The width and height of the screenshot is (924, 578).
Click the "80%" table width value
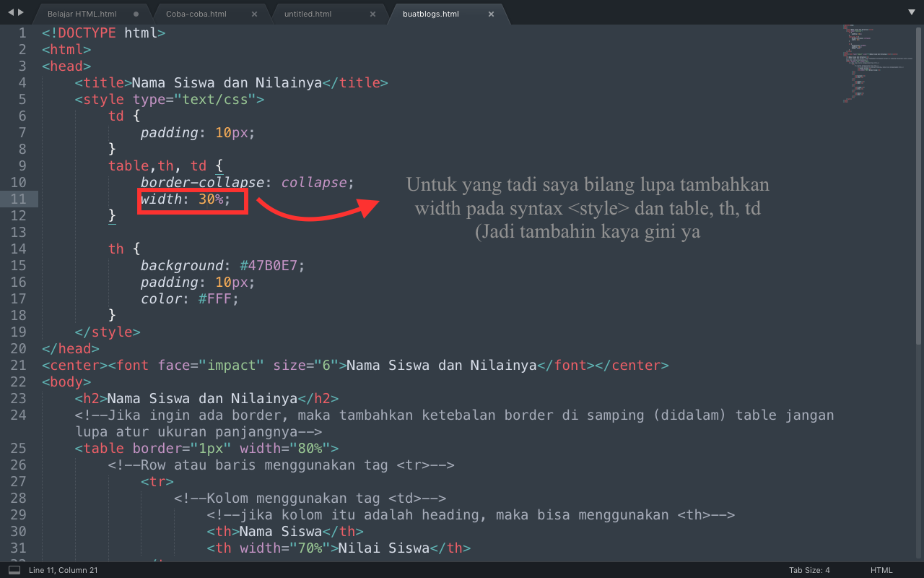310,448
